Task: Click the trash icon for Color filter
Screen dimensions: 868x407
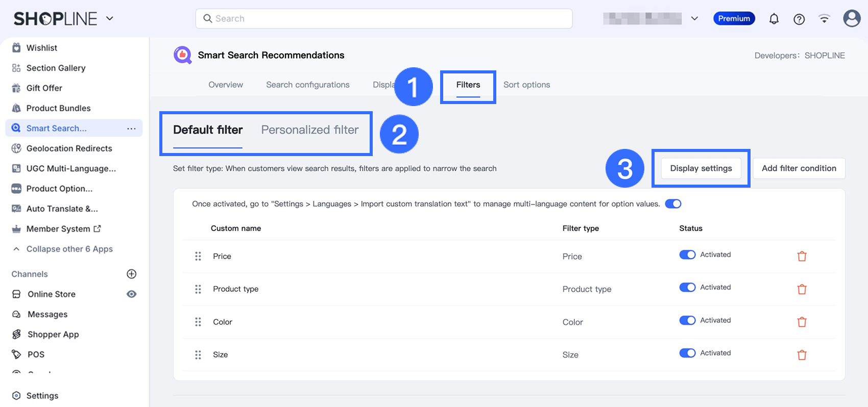Action: (802, 322)
